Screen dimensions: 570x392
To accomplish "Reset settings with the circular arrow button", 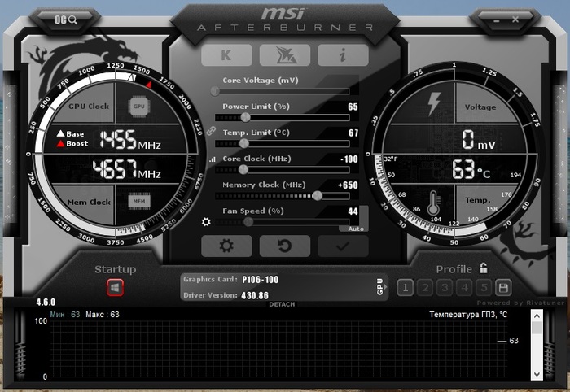I will tap(285, 246).
